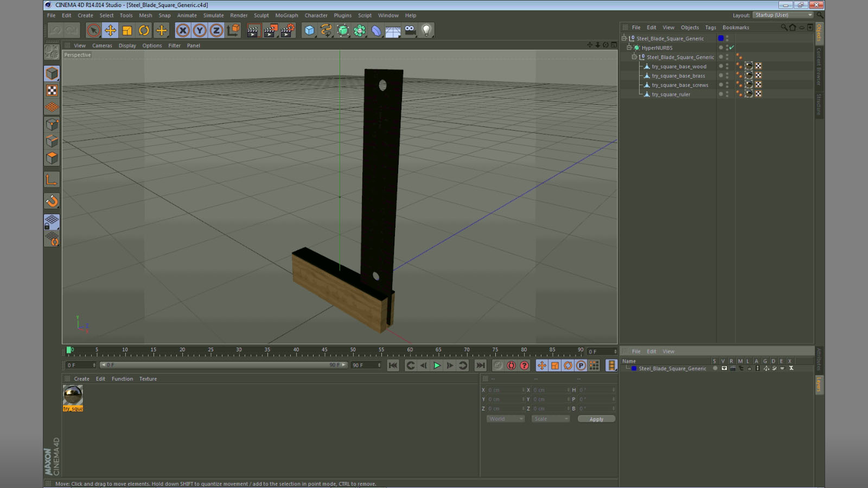
Task: Open the MoGraph menu
Action: click(286, 15)
